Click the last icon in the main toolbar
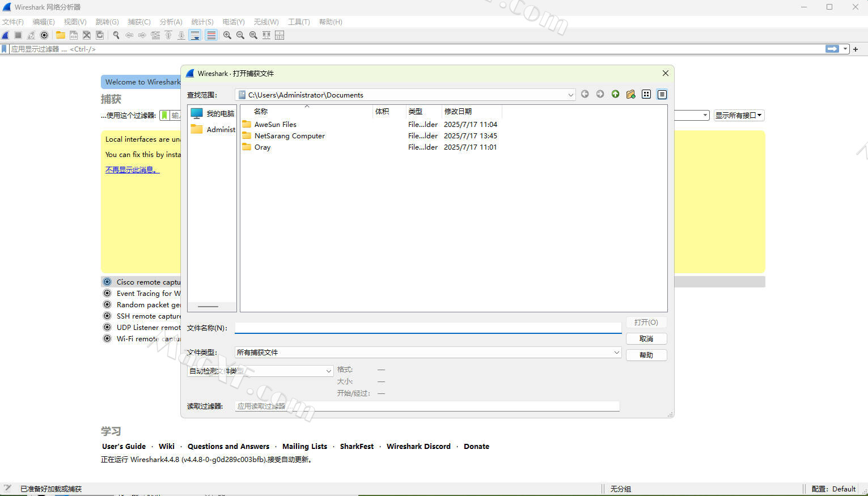 pyautogui.click(x=280, y=35)
